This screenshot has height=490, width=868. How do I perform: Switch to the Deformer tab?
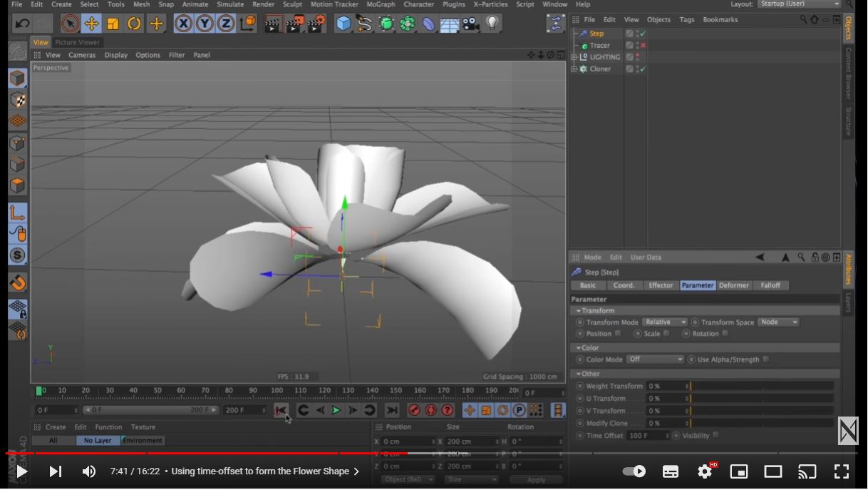[734, 285]
